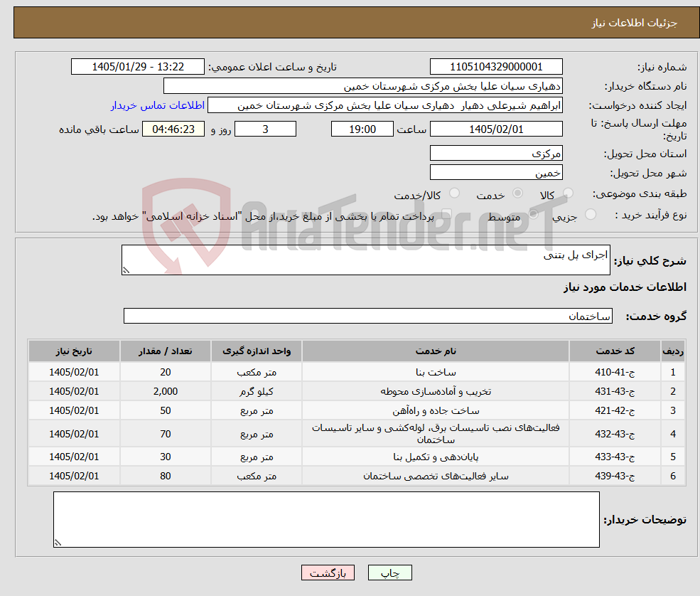Click service name سایر فعالیت‌های تخصصی ساختمان

pyautogui.click(x=436, y=477)
